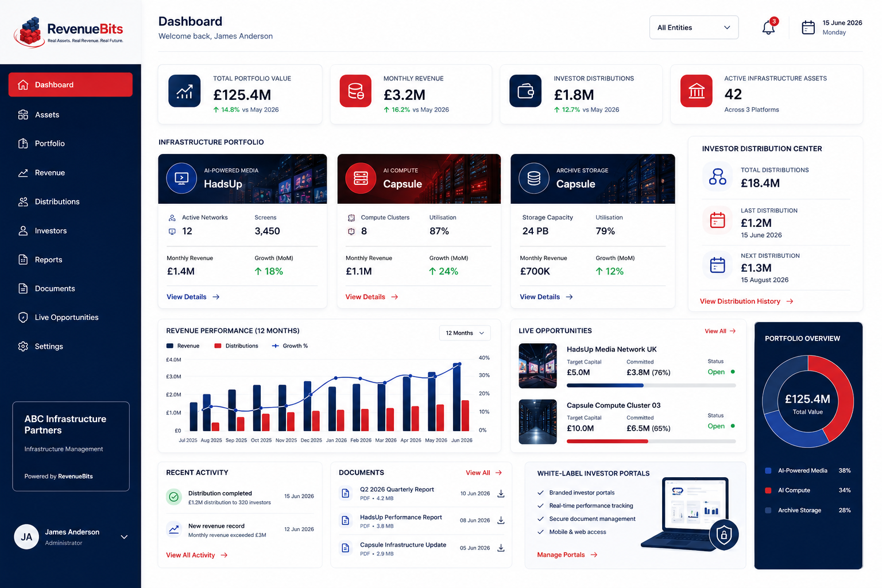
Task: Click the Q2 2026 Quarterly Report file icon
Action: pyautogui.click(x=346, y=493)
